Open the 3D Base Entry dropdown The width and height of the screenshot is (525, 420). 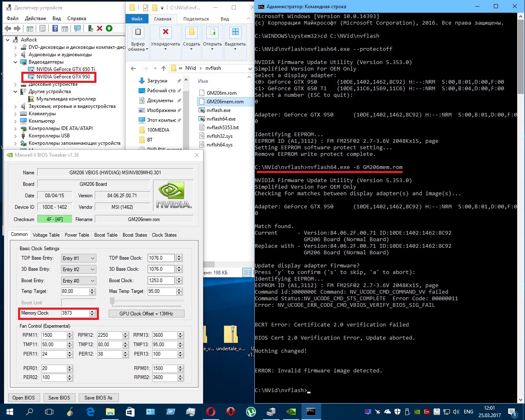tap(79, 269)
